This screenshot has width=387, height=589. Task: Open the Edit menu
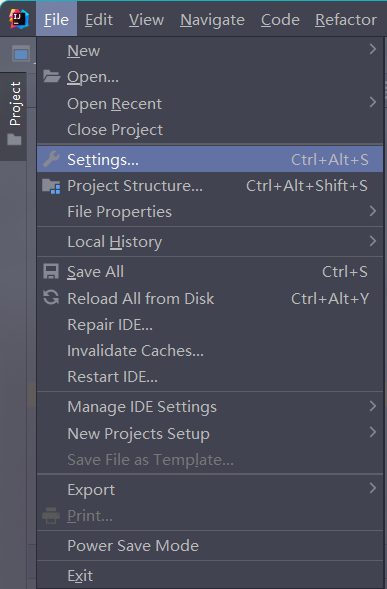point(99,20)
